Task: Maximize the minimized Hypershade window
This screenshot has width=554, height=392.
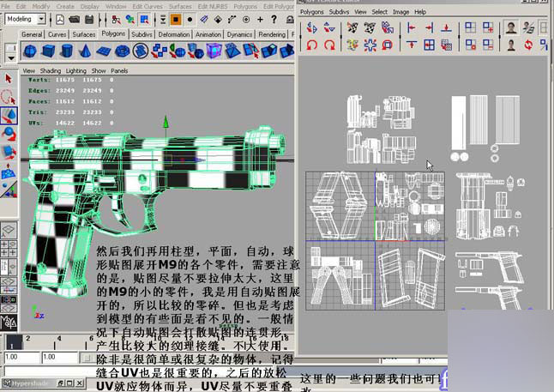Action: point(70,383)
